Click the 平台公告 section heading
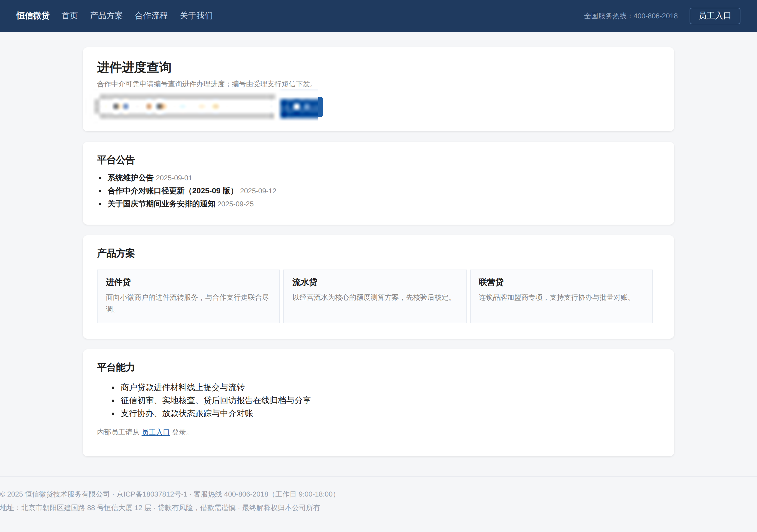Viewport: 757px width, 532px height. (116, 160)
